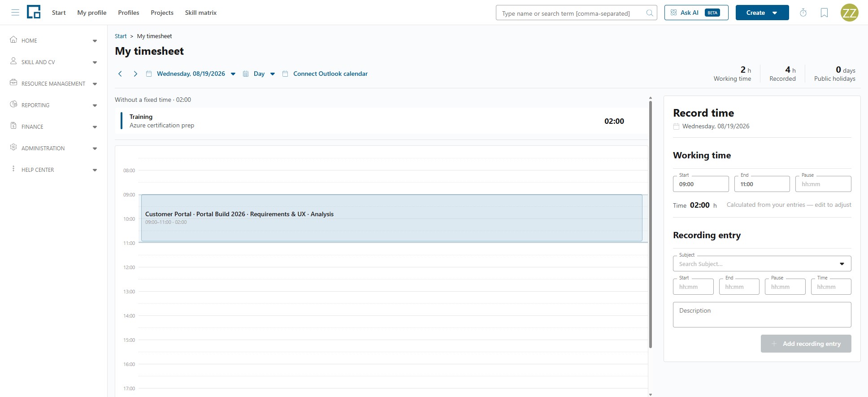The image size is (868, 397).
Task: Open the Training Azure certification prep entry
Action: pos(382,121)
